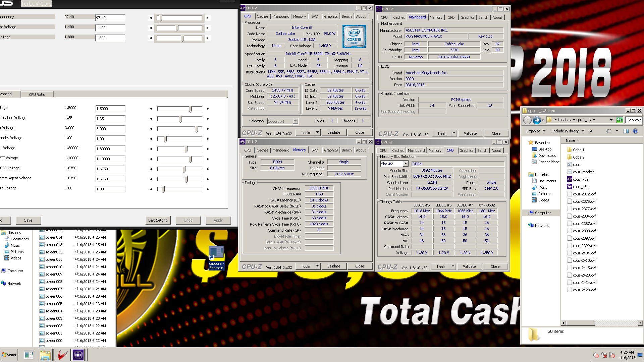Viewport: 644px width, 362px height.
Task: Open the capture Shortcut desktop icon
Action: click(x=216, y=258)
